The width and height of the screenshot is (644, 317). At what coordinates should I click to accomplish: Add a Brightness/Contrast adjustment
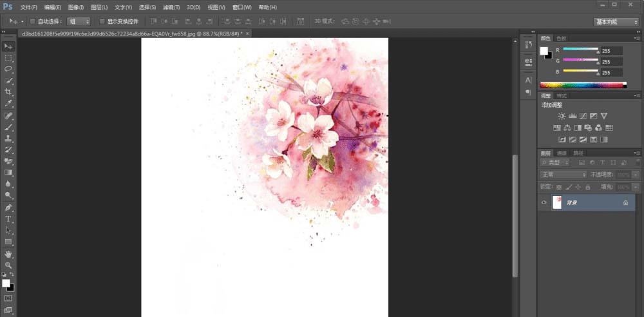click(x=562, y=116)
